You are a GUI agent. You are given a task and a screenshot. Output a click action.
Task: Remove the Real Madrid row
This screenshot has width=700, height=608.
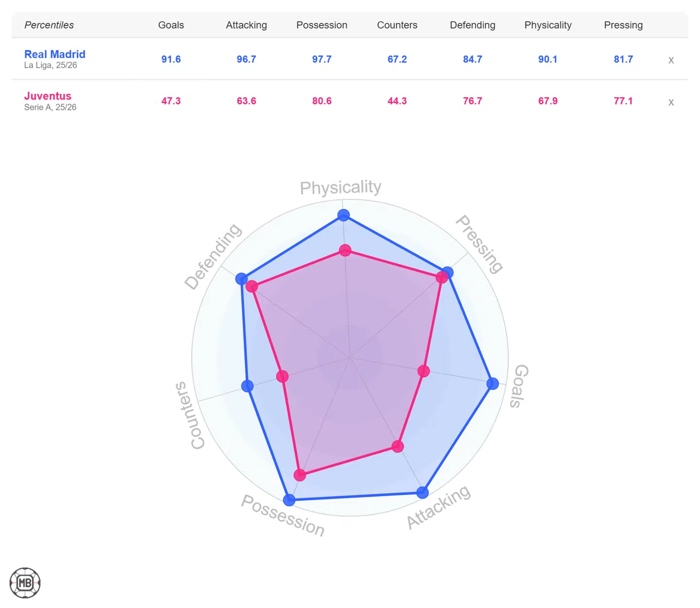pyautogui.click(x=671, y=60)
